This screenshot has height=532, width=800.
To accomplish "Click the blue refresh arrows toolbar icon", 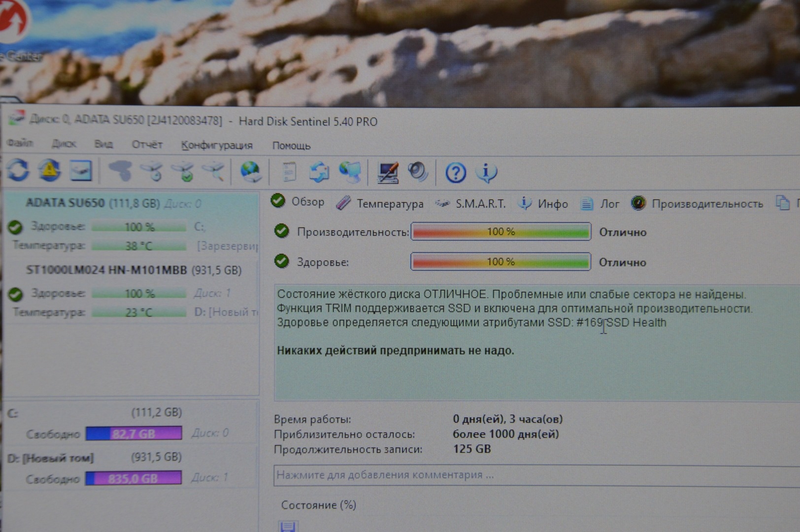I will click(x=18, y=171).
